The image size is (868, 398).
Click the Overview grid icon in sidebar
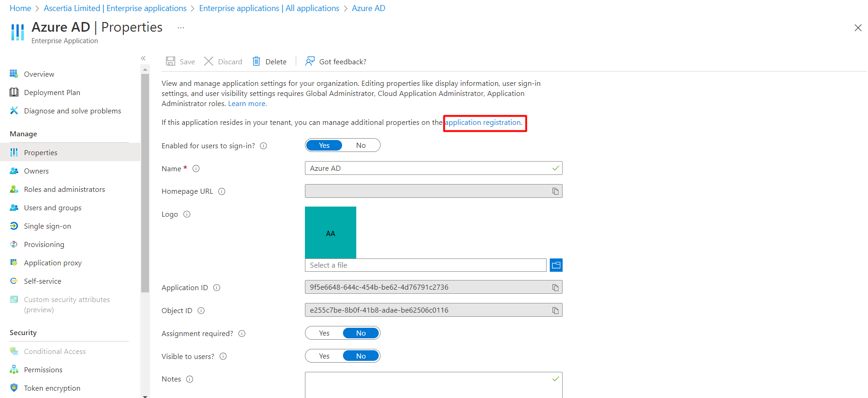(14, 74)
